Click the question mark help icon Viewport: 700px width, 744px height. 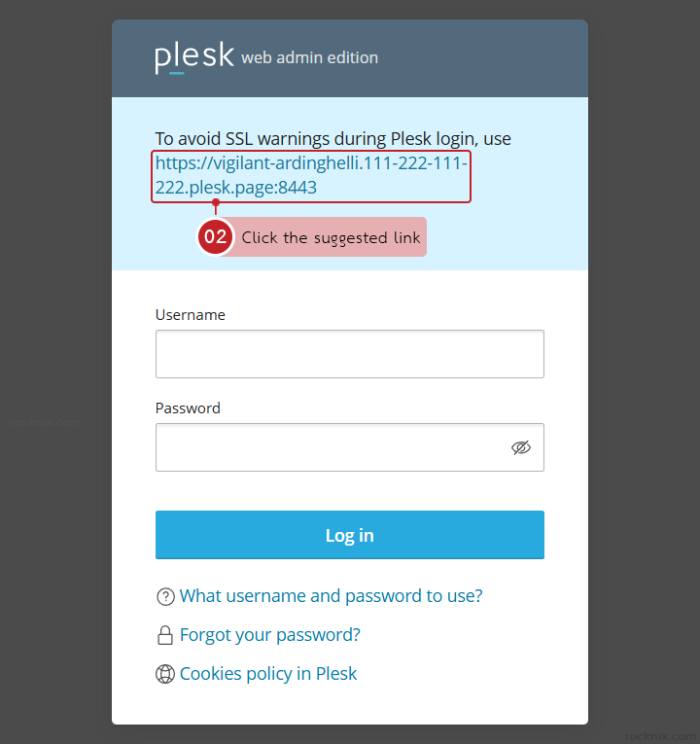point(165,596)
